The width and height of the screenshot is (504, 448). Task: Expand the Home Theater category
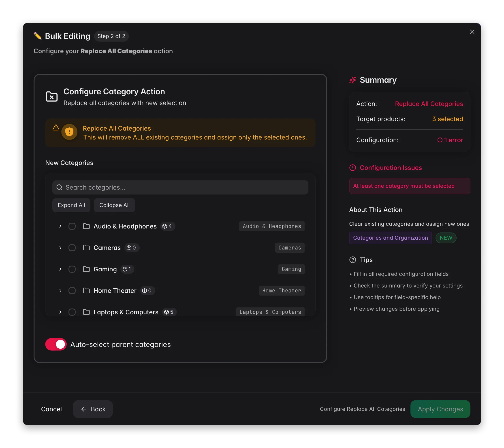[60, 290]
